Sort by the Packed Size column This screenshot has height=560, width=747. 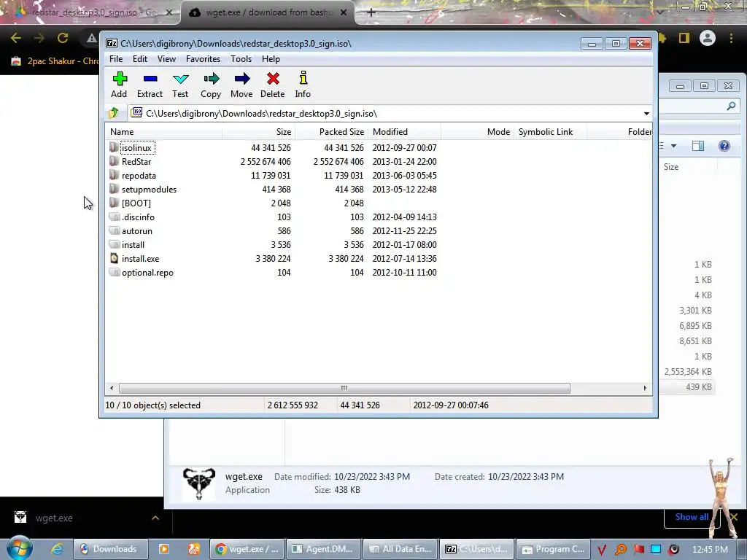332,132
